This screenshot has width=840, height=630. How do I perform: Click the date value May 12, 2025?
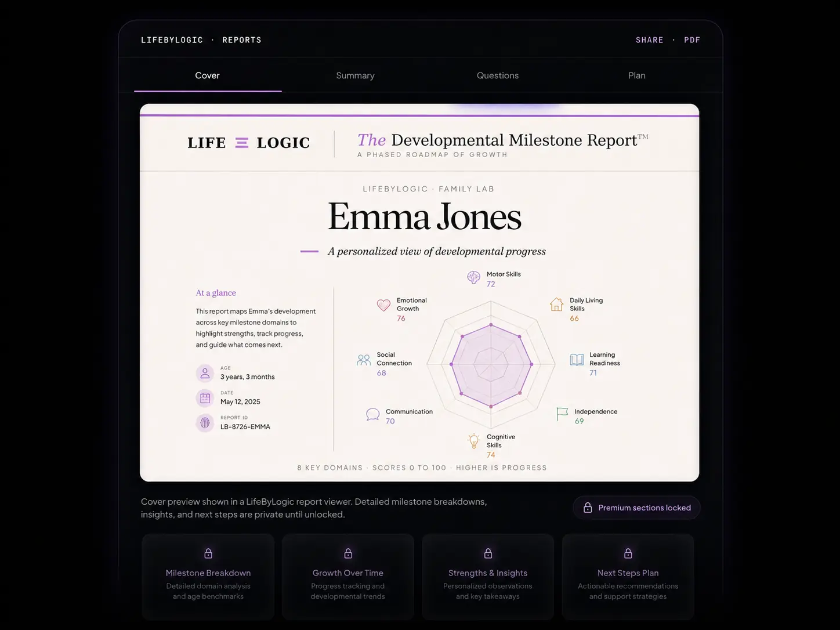coord(240,402)
